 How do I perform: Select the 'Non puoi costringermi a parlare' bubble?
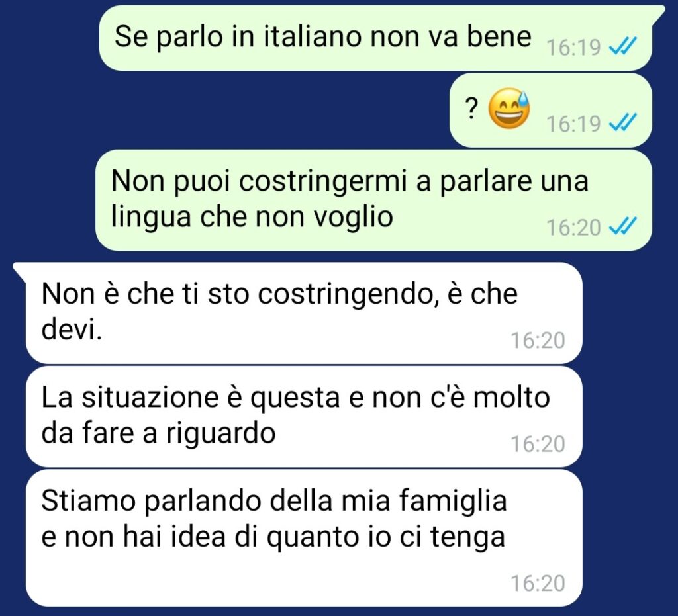(x=373, y=200)
